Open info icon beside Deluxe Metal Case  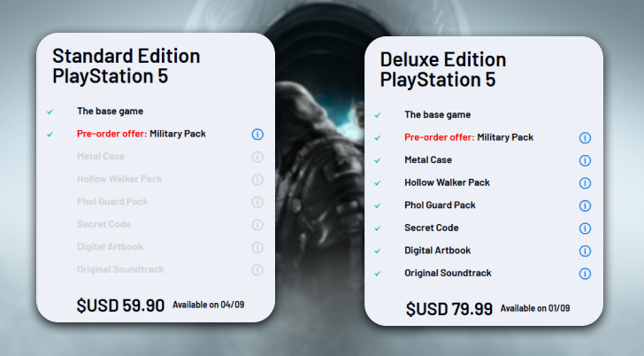pyautogui.click(x=585, y=160)
